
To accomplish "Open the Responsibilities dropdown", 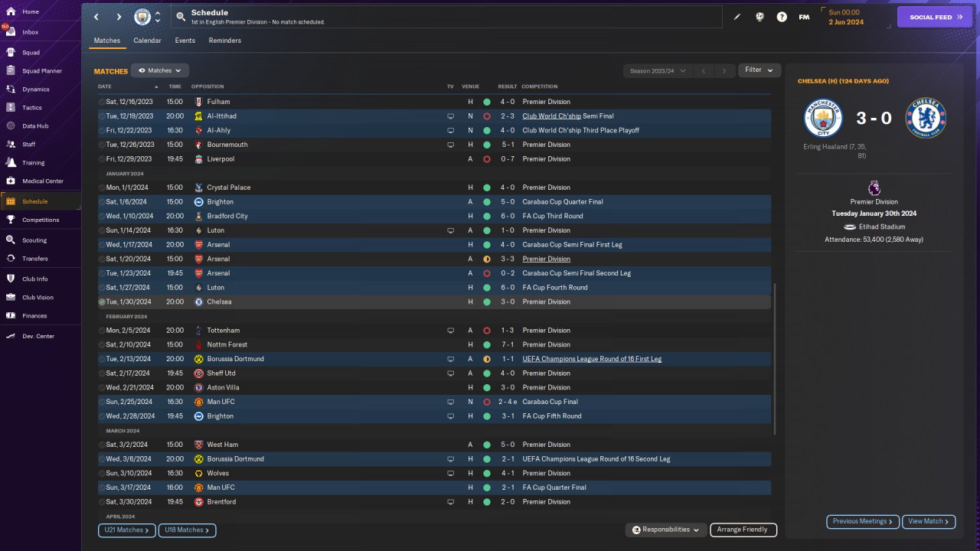I will point(665,530).
